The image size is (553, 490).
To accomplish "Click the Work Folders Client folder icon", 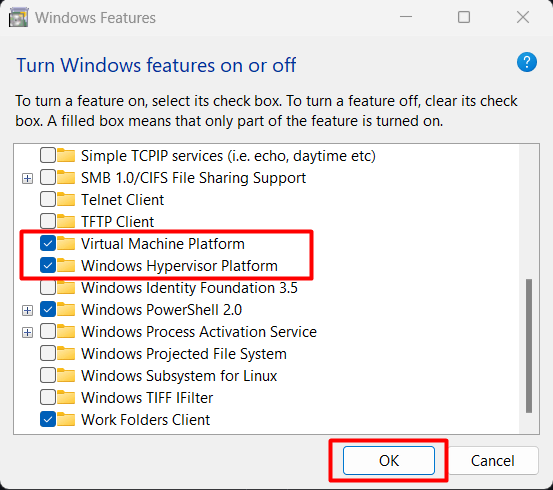I will [x=66, y=420].
